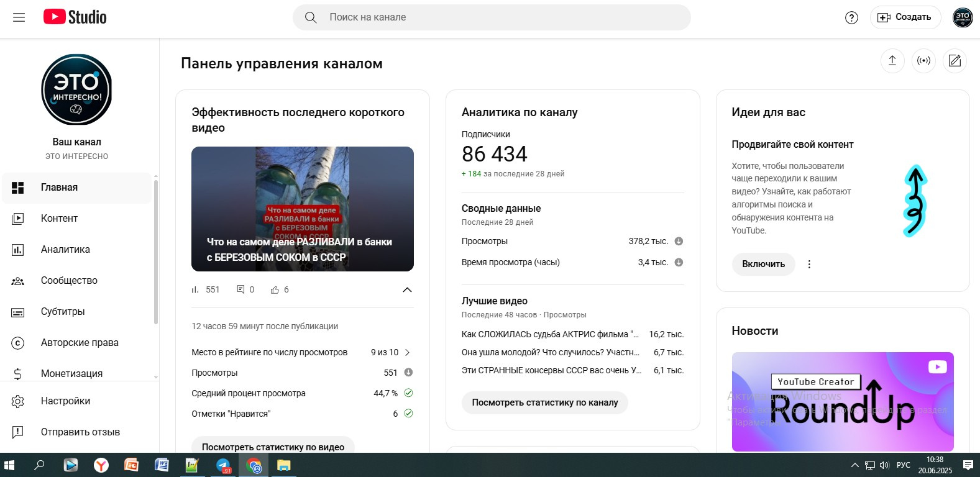Go to Главная in the sidebar
Viewport: 980px width, 477px height.
point(76,188)
